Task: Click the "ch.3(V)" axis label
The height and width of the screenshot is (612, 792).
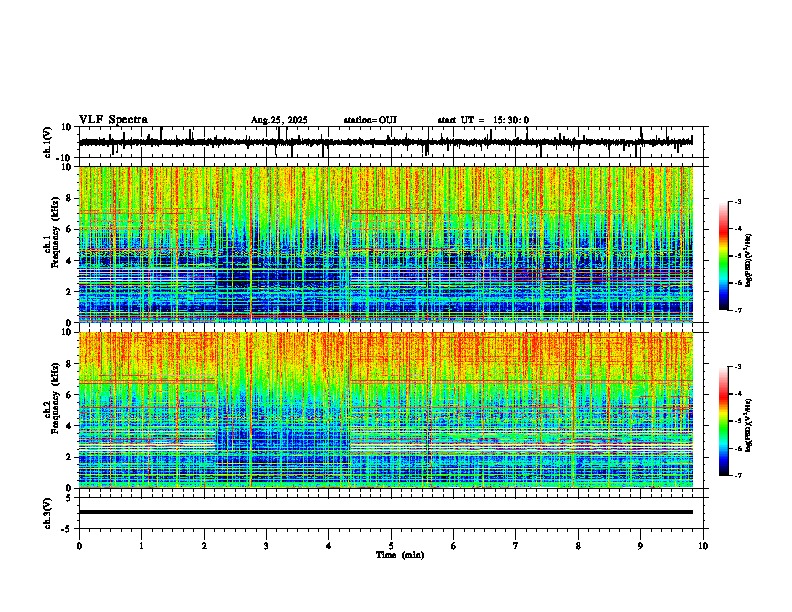Action: 48,513
